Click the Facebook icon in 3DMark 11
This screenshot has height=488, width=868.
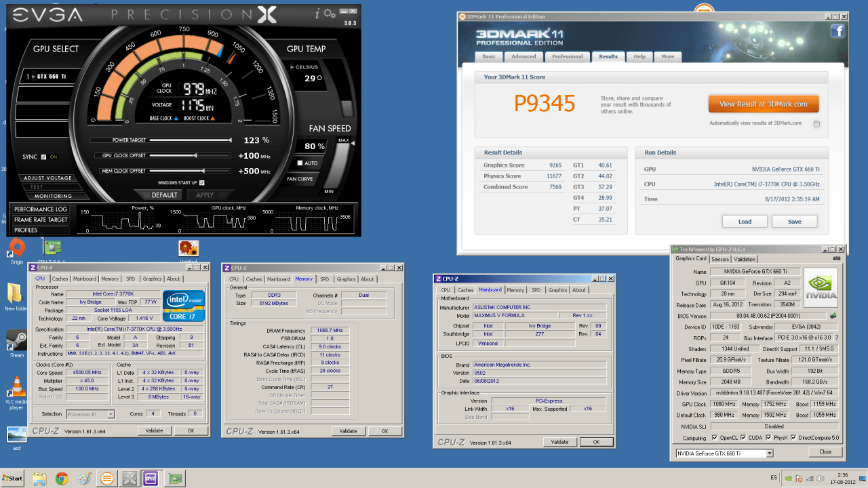[x=837, y=30]
